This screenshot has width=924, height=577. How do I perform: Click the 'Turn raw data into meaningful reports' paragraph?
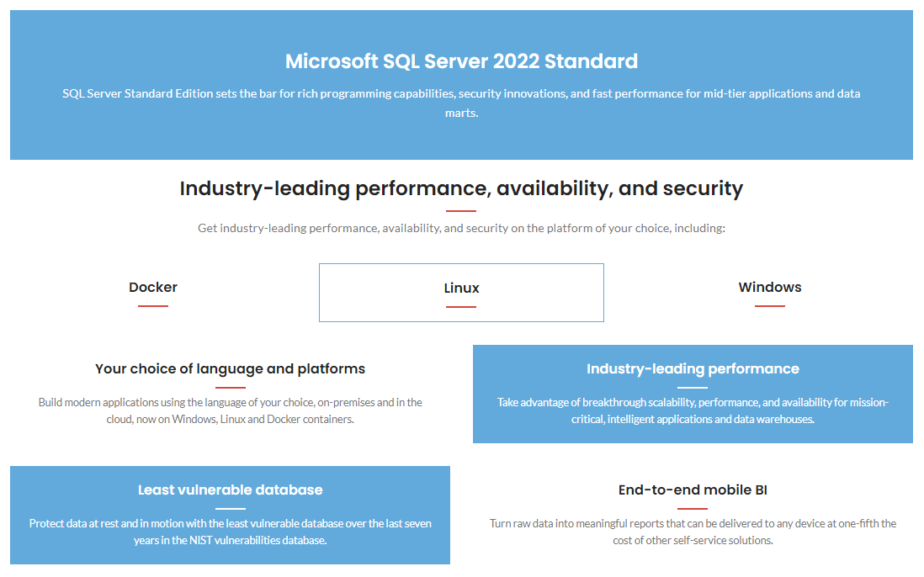tap(693, 532)
